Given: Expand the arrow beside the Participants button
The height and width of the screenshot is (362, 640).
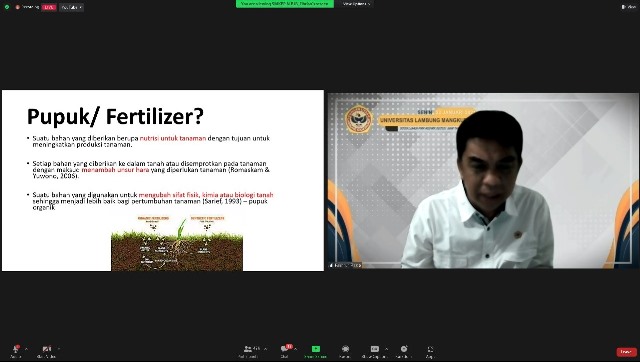Looking at the screenshot, I should (x=266, y=349).
